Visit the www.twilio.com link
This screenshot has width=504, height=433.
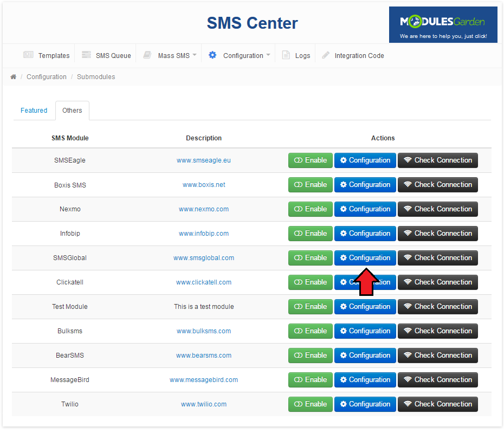tap(204, 404)
